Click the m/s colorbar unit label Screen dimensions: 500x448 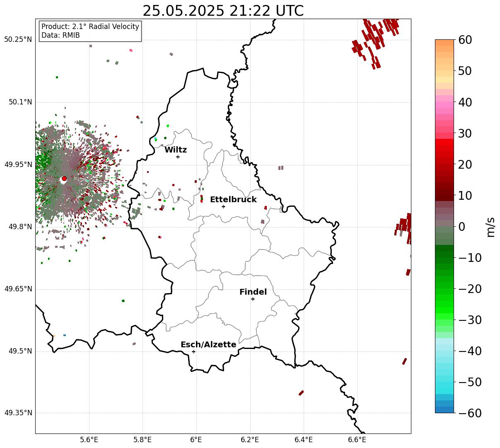pos(490,227)
